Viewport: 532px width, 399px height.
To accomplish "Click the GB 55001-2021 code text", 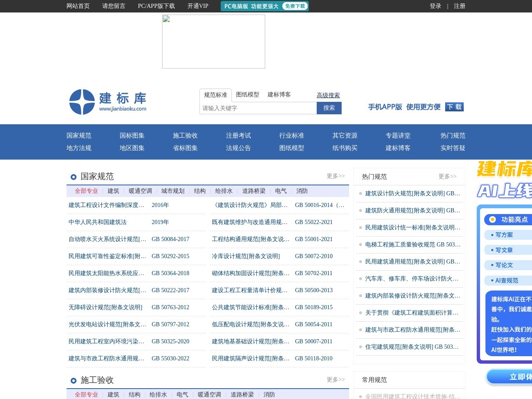I will coord(314,239).
